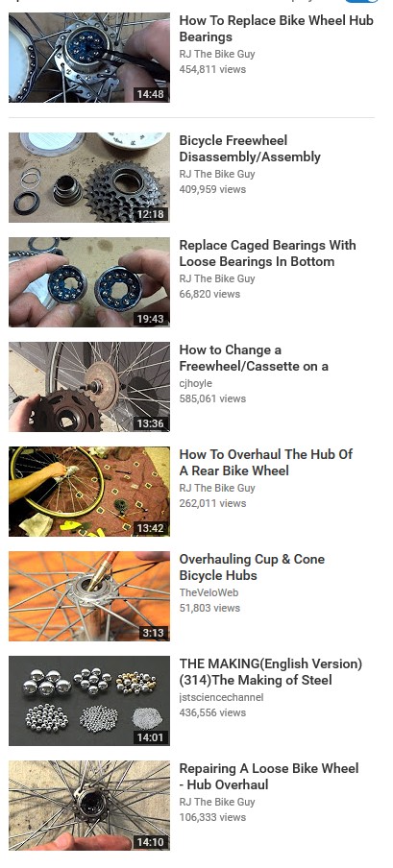Open 'THE MAKING (314) The Making of Steel' title
393x868 pixels.
[271, 671]
